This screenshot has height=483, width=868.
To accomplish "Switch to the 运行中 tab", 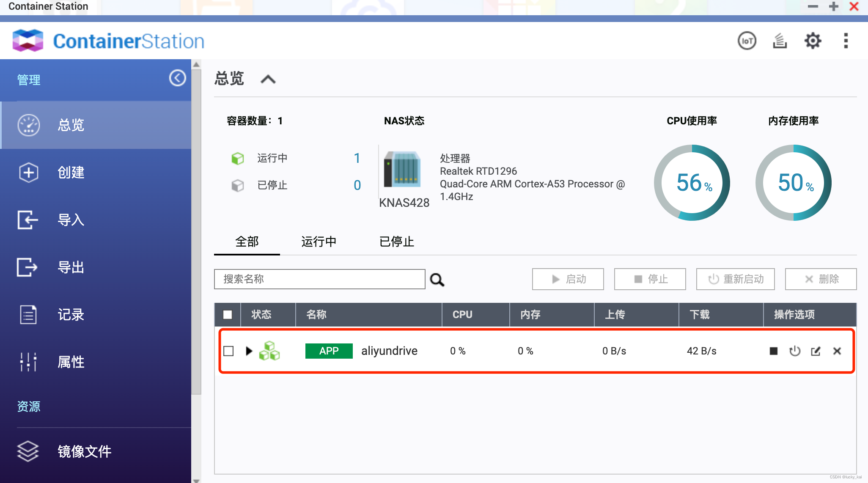I will click(319, 242).
